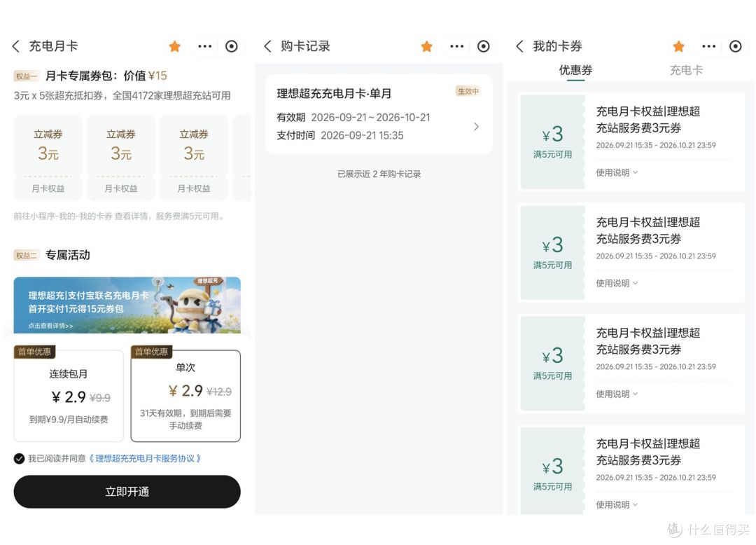Open the 理想超充充电月卡·单月 purchase record chevron
The height and width of the screenshot is (545, 756).
click(477, 126)
